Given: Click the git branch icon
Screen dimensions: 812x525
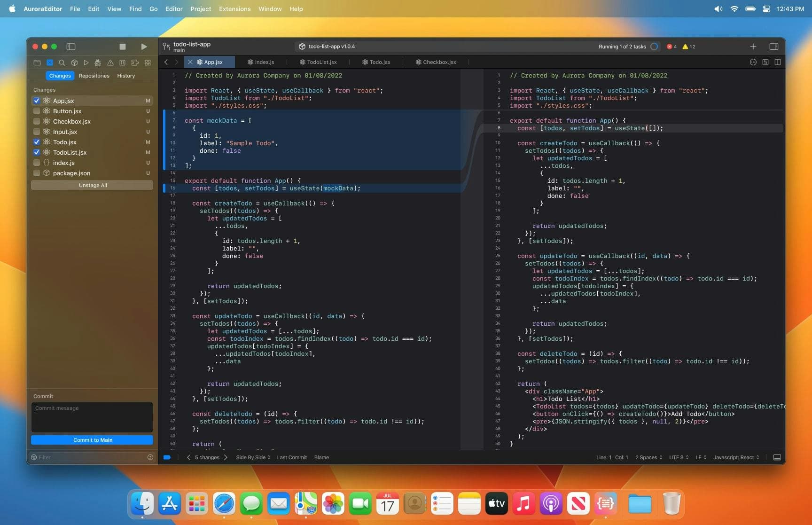Looking at the screenshot, I should pyautogui.click(x=166, y=46).
